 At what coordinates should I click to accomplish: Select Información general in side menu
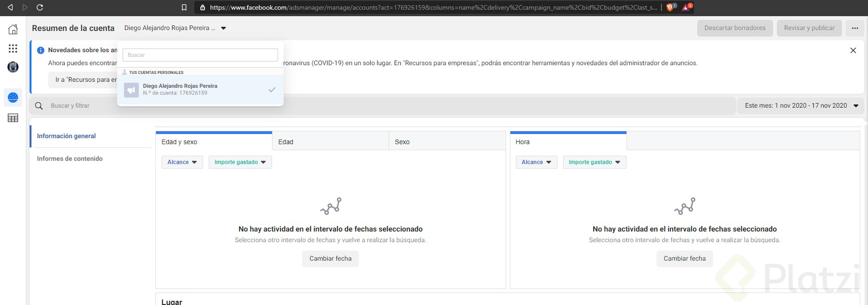pos(66,136)
